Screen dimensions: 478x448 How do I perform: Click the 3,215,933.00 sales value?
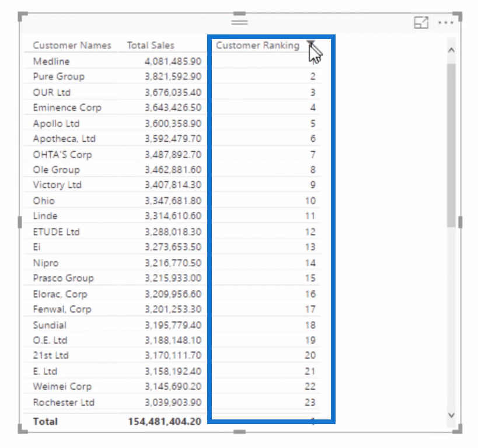(x=173, y=278)
